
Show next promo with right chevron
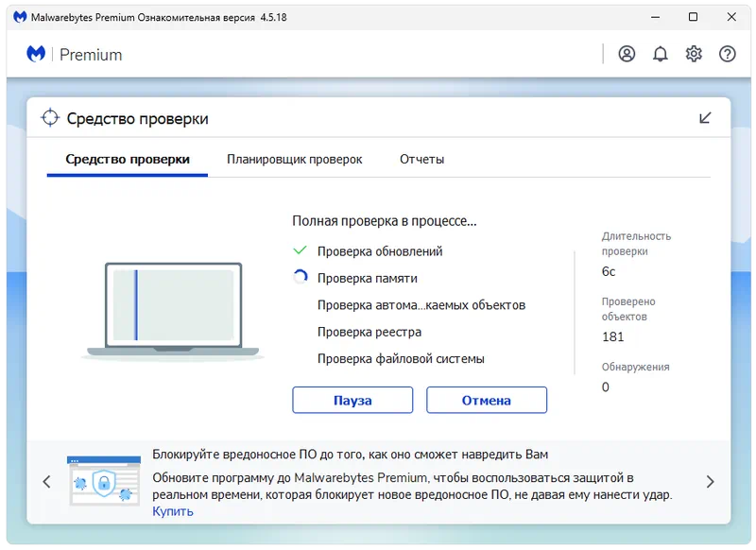710,482
